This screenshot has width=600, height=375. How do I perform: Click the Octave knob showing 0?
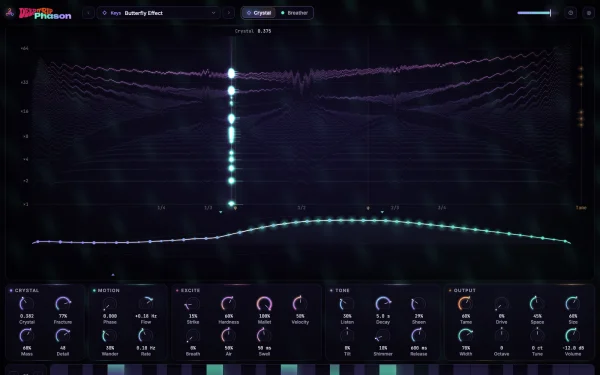[x=501, y=336]
